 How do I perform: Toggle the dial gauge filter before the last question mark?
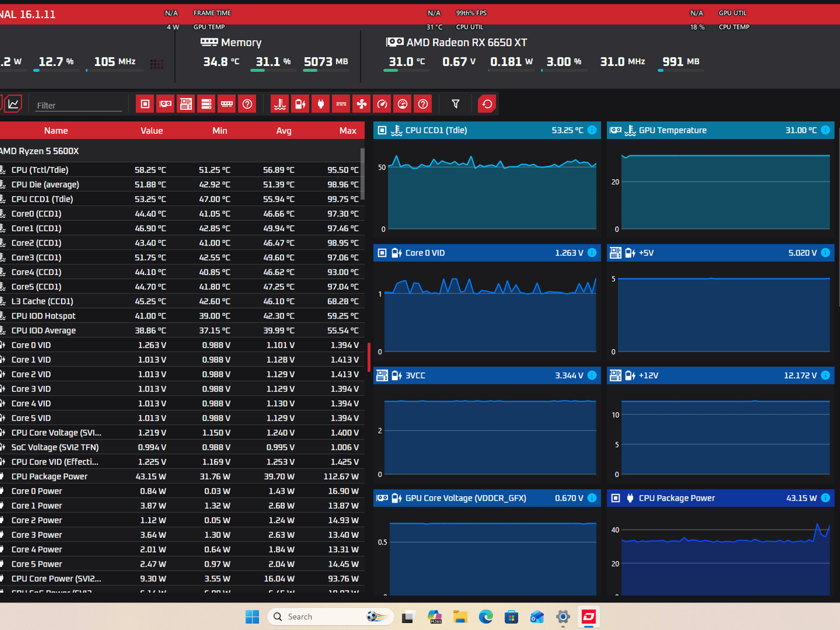[403, 104]
